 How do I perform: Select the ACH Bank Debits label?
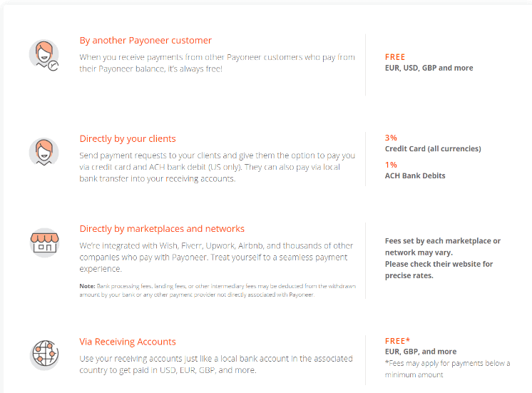pyautogui.click(x=415, y=175)
